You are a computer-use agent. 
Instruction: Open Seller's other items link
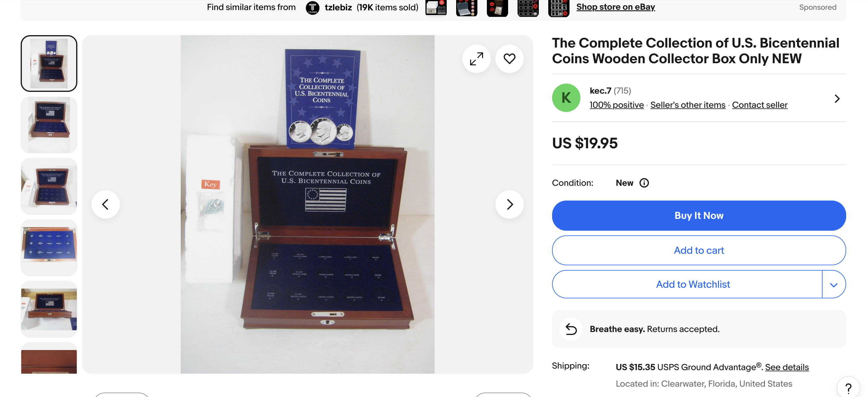point(688,105)
